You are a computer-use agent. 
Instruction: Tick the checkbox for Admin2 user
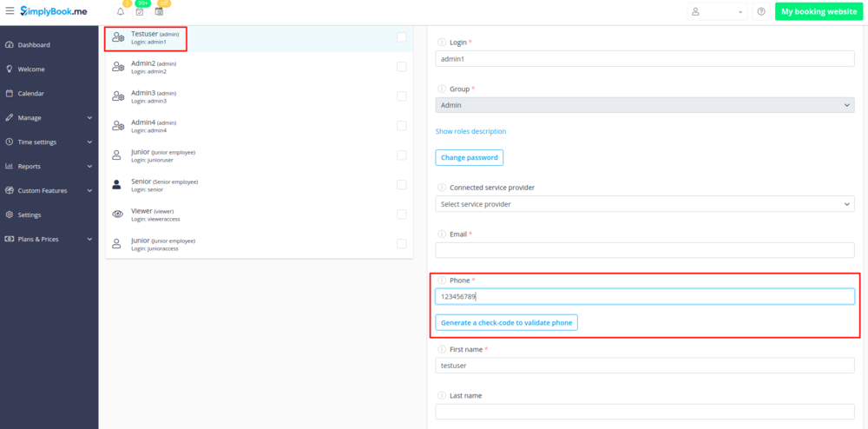401,67
